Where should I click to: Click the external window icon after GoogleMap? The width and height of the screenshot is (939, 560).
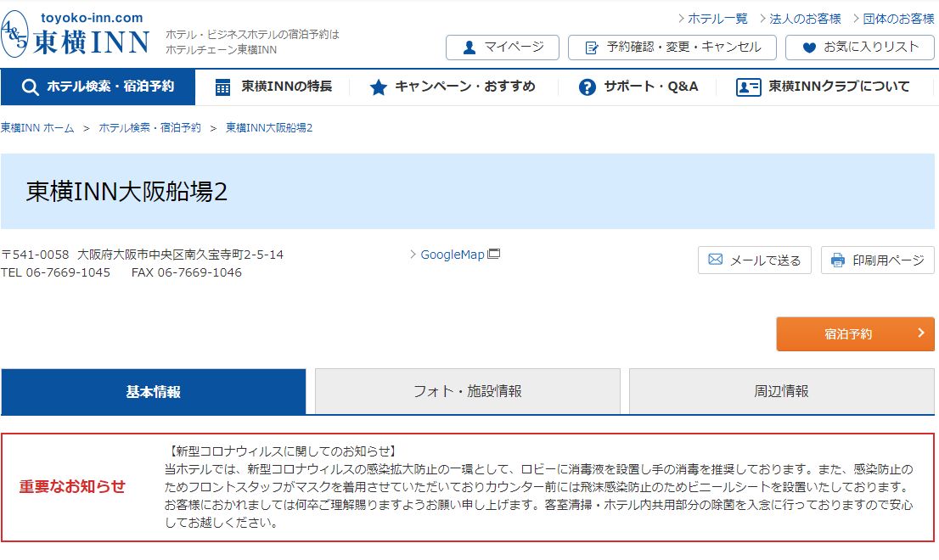(x=494, y=254)
